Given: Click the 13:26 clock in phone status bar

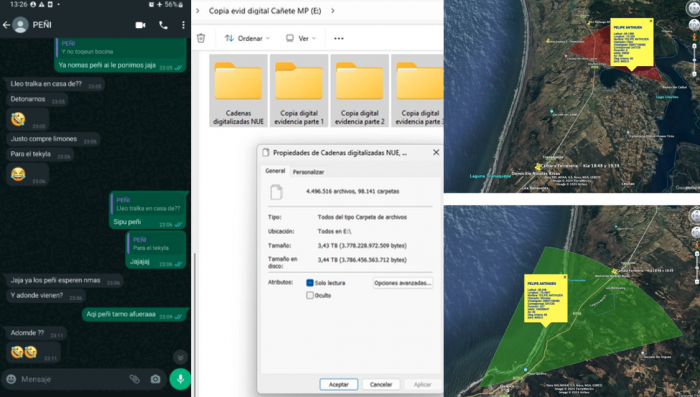Looking at the screenshot, I should (x=18, y=4).
